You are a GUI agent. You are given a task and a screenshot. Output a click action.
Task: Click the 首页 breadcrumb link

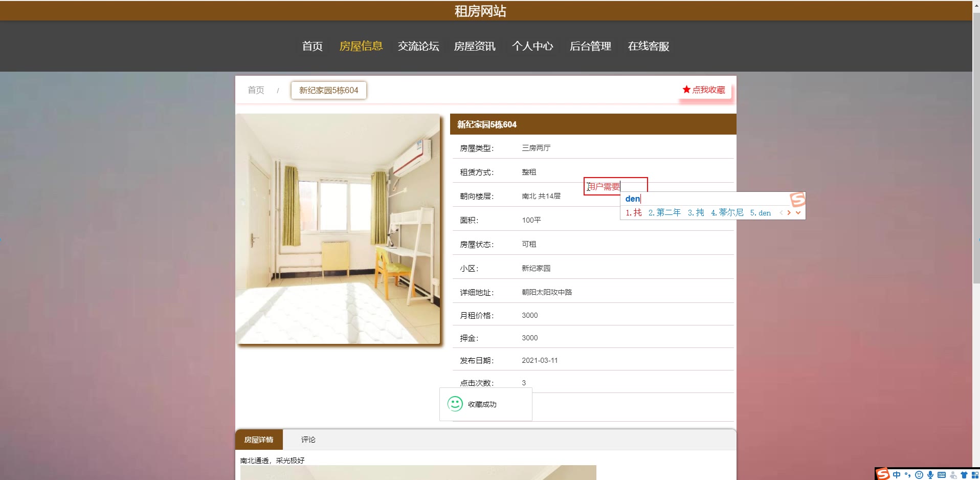[x=256, y=90]
